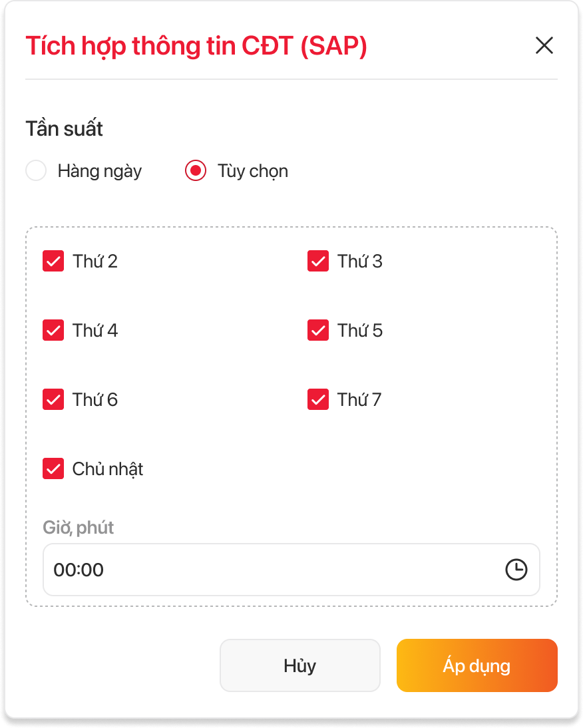Toggle the Thứ 3 checkbox
This screenshot has height=728, width=583.
[318, 262]
